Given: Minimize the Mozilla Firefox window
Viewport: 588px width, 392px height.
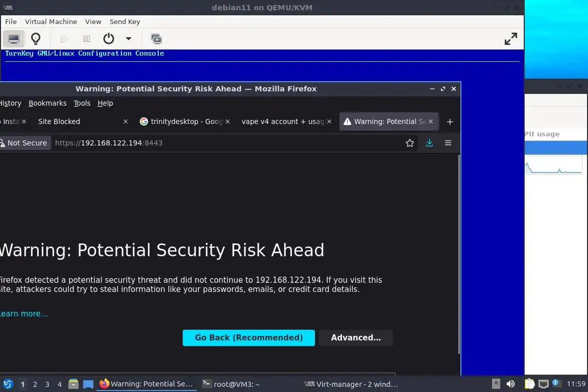Looking at the screenshot, I should 432,89.
